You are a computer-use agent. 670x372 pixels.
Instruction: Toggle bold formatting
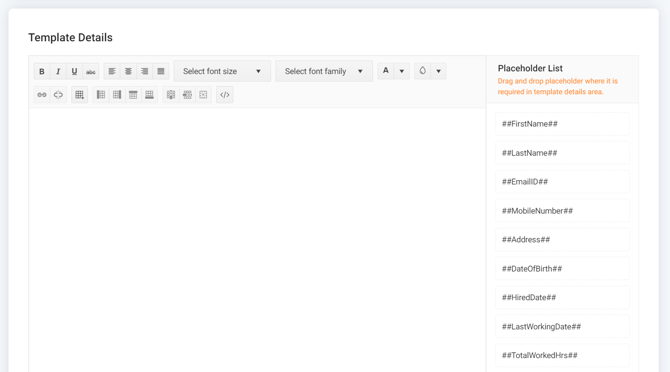42,71
